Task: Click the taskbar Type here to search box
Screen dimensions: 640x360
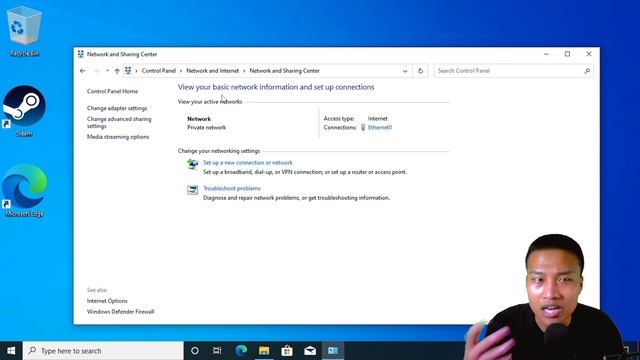Action: coord(103,351)
